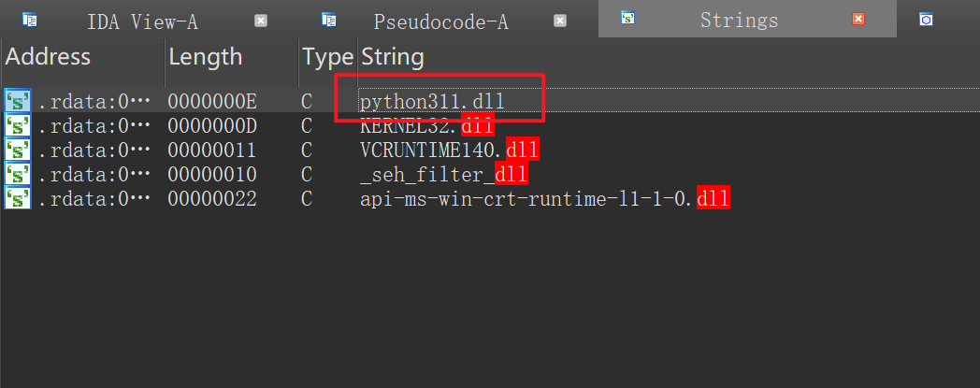Click the IDA View-A tab icon
Viewport: 980px width, 388px height.
(x=30, y=20)
